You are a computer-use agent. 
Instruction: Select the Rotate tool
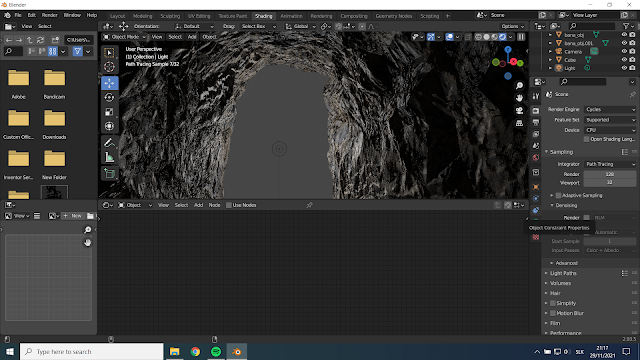(x=109, y=98)
